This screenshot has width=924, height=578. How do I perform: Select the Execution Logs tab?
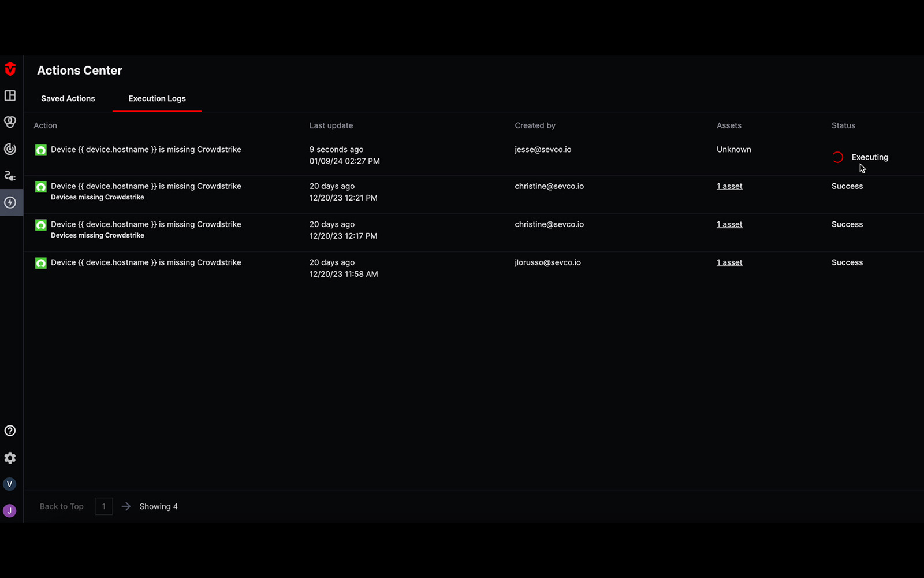tap(157, 99)
